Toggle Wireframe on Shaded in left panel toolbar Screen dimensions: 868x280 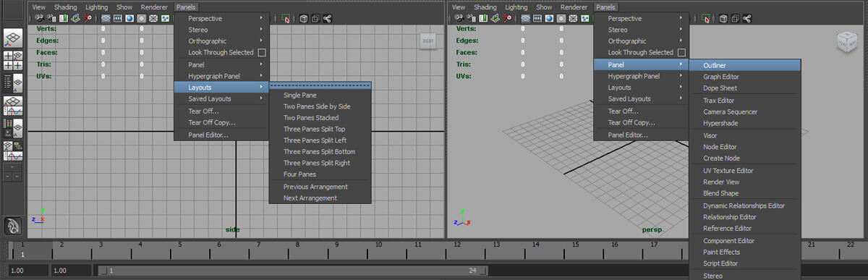(153, 18)
